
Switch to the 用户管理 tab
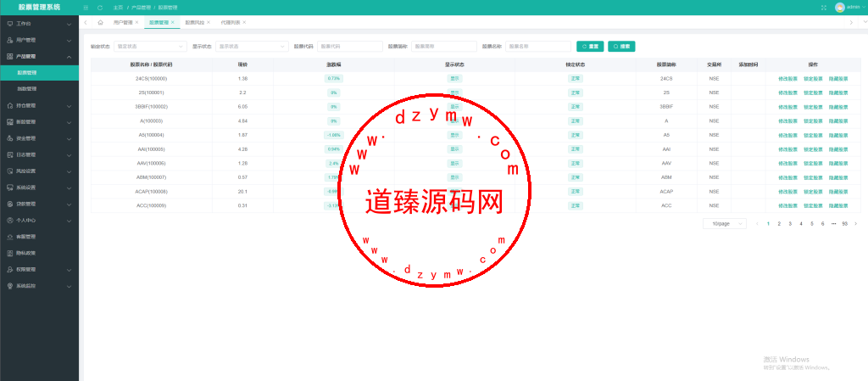[x=123, y=22]
